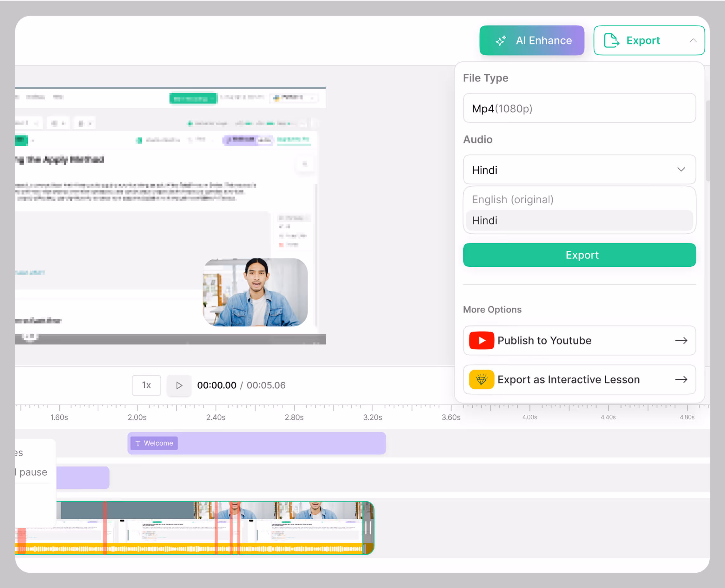Open the Mp4(1080p) file type field
Screen dimensions: 725x588
point(579,108)
